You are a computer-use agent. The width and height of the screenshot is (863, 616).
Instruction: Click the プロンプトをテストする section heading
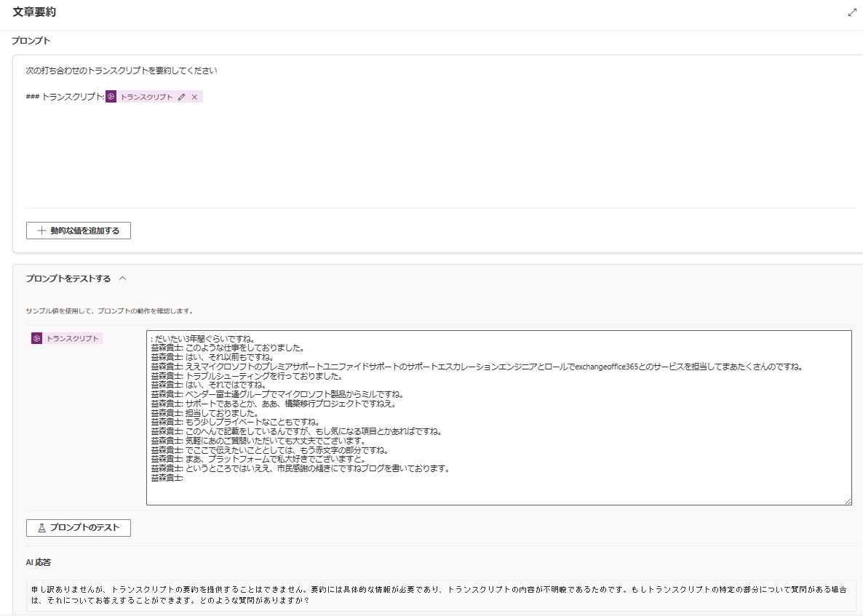click(68, 279)
